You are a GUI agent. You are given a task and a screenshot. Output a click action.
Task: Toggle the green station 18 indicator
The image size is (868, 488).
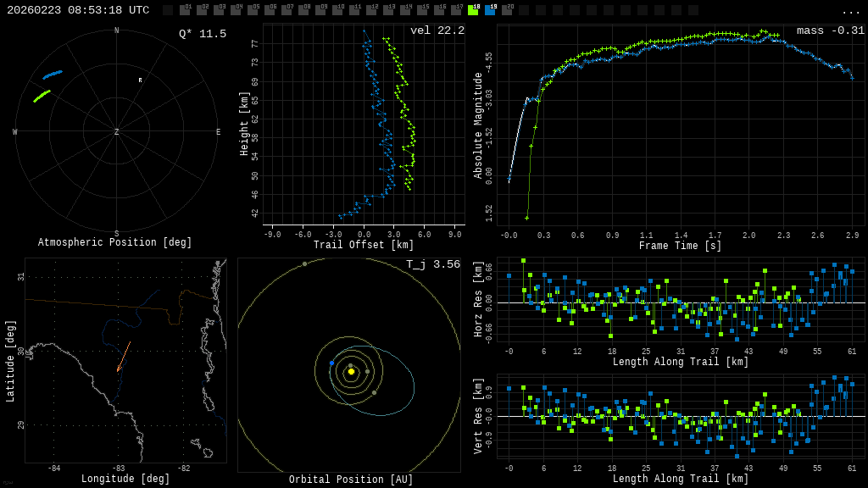click(473, 10)
